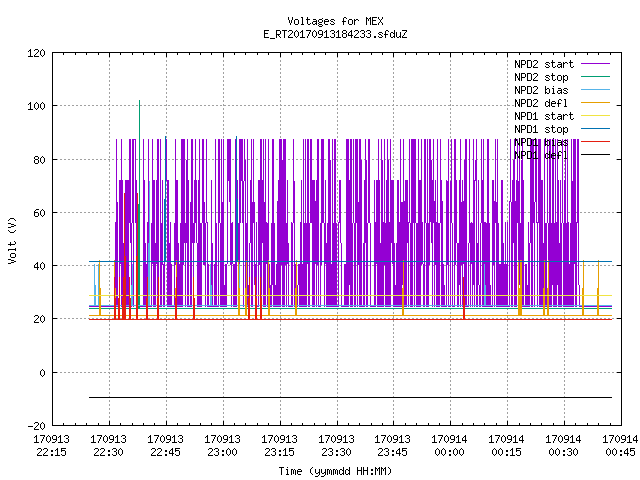
Task: Click the 'NPD1 bias' legend label
Action: tap(541, 142)
